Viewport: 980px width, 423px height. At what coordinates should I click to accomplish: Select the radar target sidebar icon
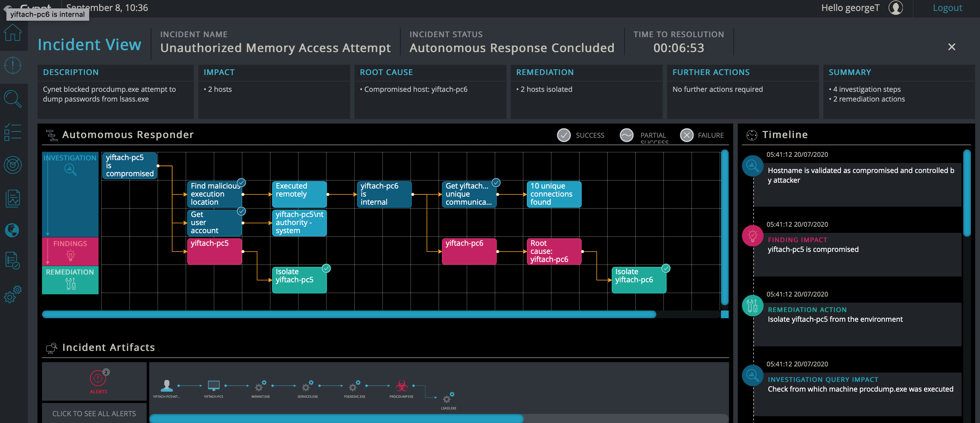coord(13,165)
